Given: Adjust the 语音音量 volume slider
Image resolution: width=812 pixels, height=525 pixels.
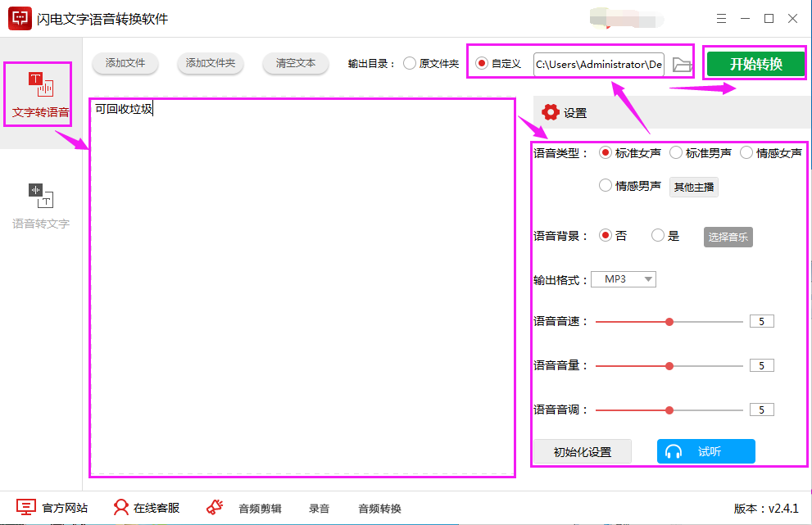Looking at the screenshot, I should (669, 366).
